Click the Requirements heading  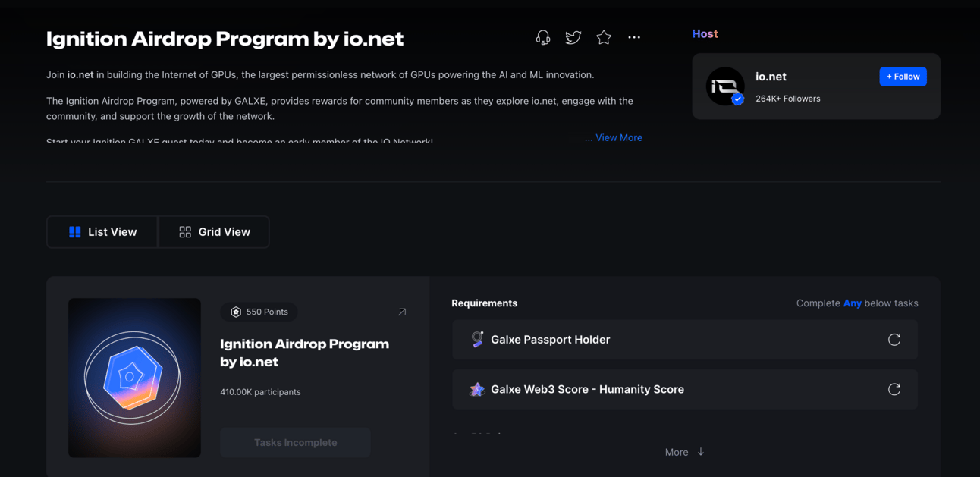(x=484, y=303)
